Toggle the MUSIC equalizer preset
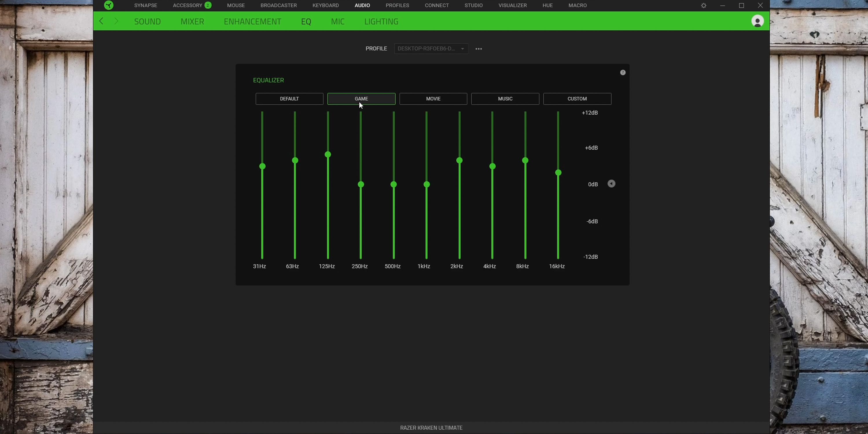Viewport: 868px width, 434px height. (505, 99)
